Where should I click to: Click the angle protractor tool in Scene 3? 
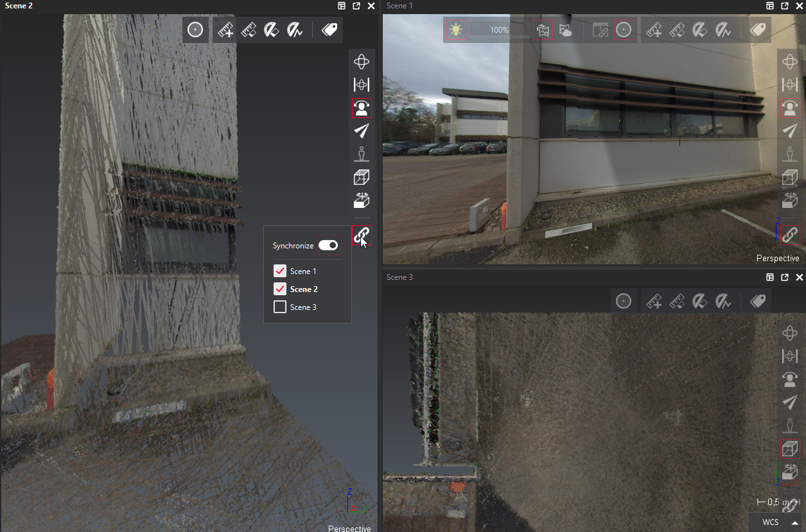[700, 301]
